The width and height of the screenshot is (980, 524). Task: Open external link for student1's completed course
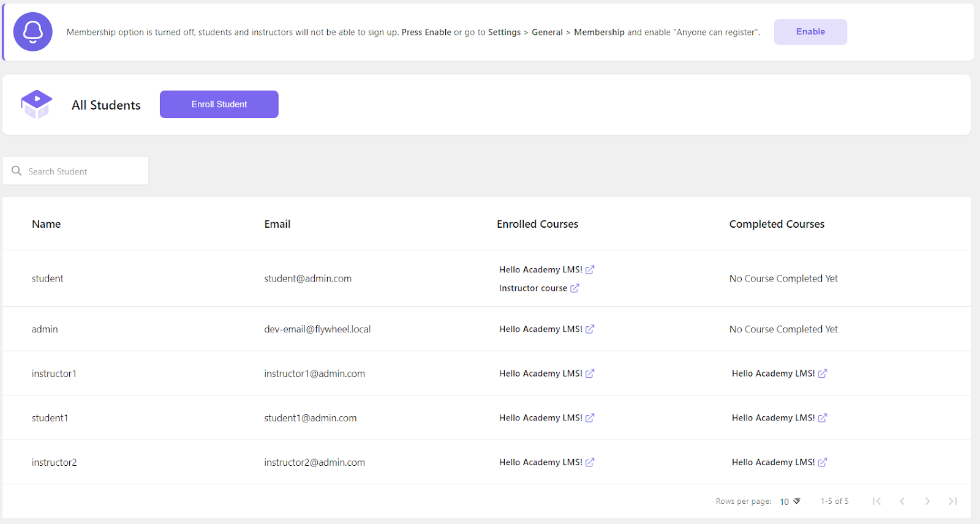pyautogui.click(x=823, y=418)
